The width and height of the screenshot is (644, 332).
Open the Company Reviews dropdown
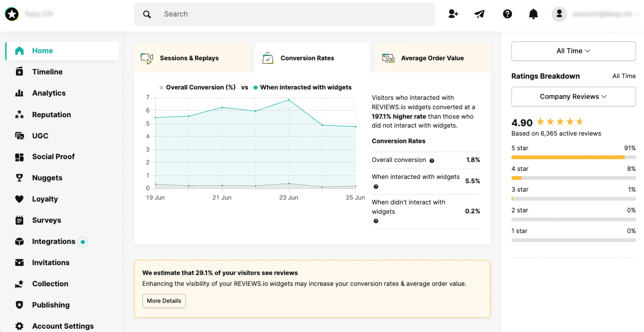coord(573,97)
